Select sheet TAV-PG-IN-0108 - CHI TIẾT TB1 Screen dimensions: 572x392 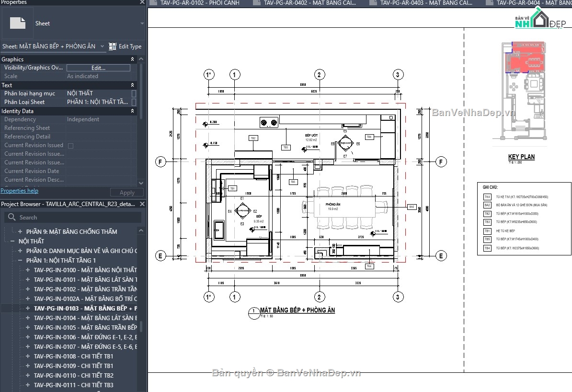pos(73,356)
